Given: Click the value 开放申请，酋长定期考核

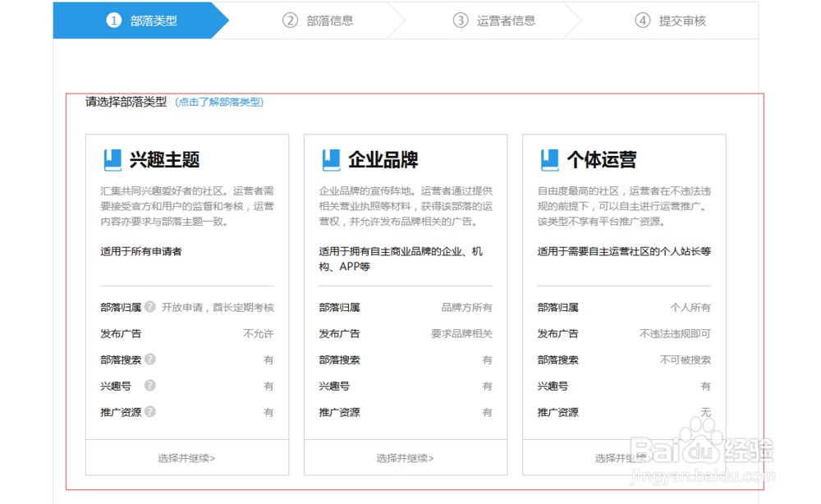Looking at the screenshot, I should 218,307.
